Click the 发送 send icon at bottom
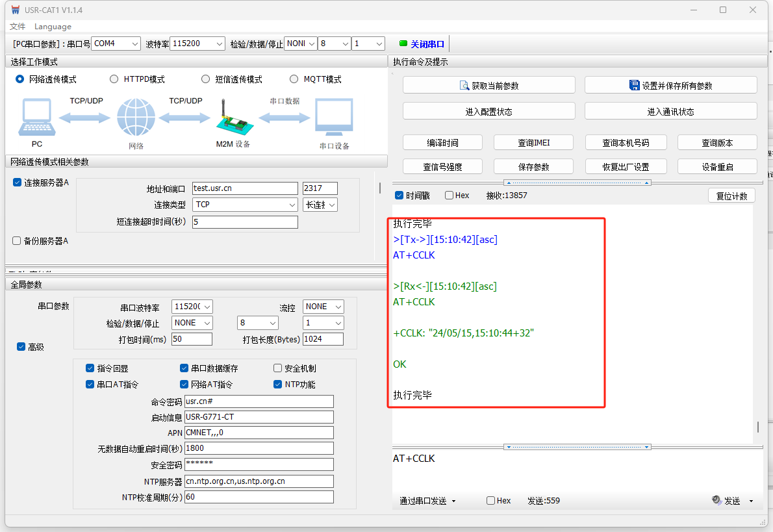Viewport: 773px width, 532px height. click(x=716, y=500)
